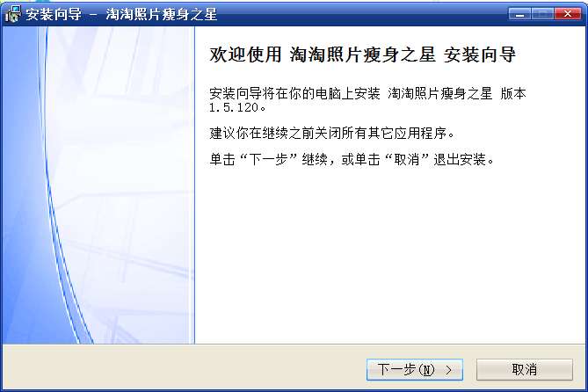Click the blank gray bar left of 下一步

tap(184, 369)
